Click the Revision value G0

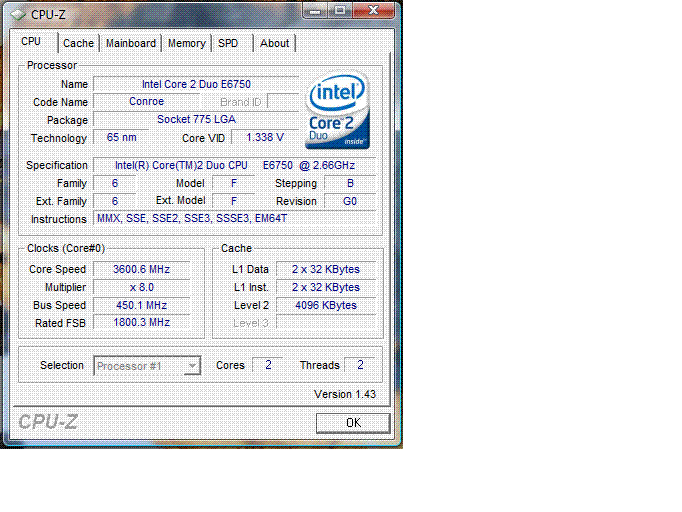(x=350, y=201)
